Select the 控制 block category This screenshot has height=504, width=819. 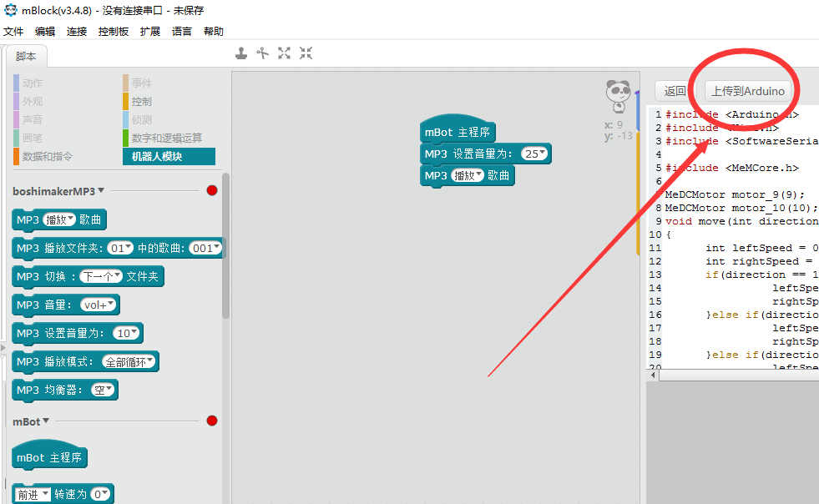(x=142, y=101)
